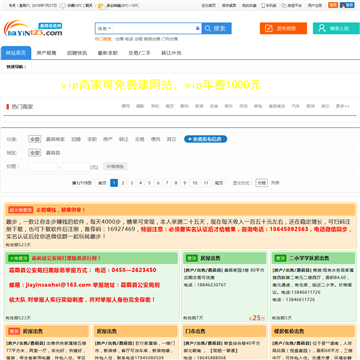This screenshot has width=360, height=360.
Task: Open the 二小学学区房出售 listing
Action: click(x=309, y=258)
